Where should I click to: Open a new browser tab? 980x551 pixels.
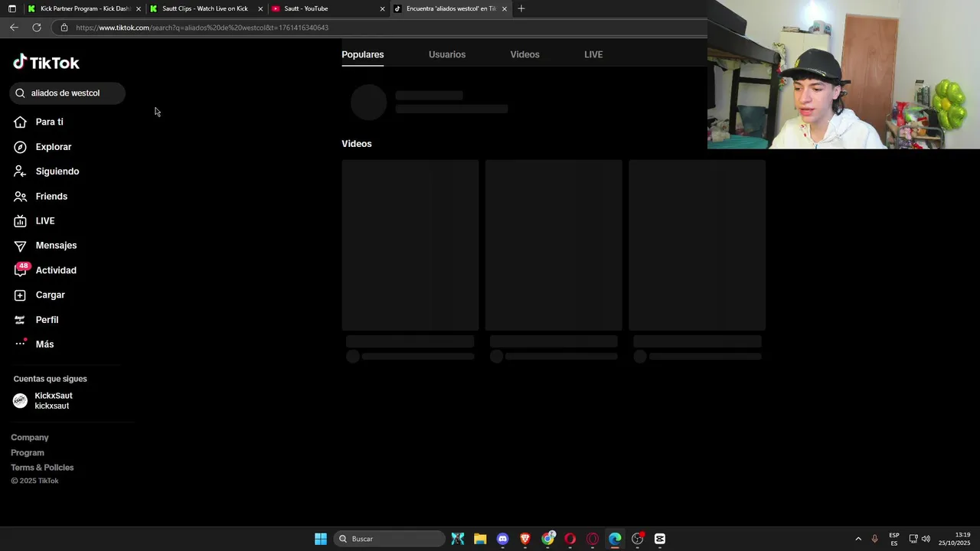521,8
